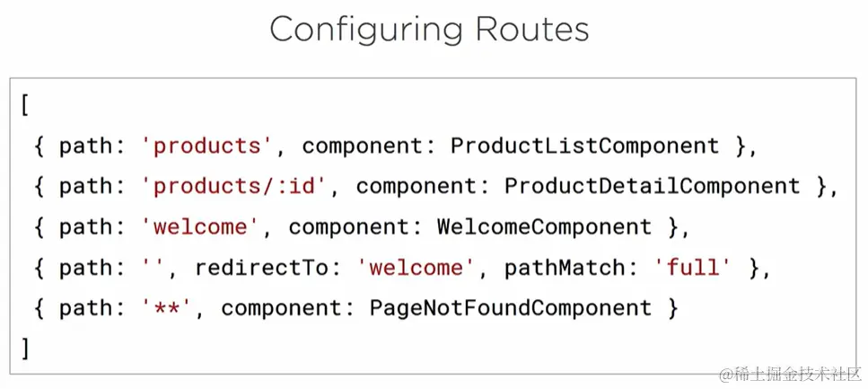Viewport: 868px width, 389px height.
Task: Click the closing square bracket
Action: pyautogui.click(x=24, y=348)
